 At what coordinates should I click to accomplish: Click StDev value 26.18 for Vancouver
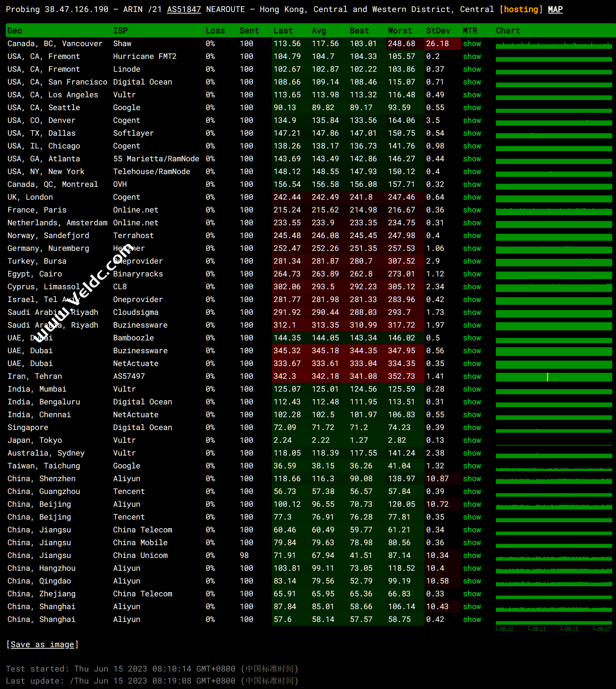pos(437,44)
